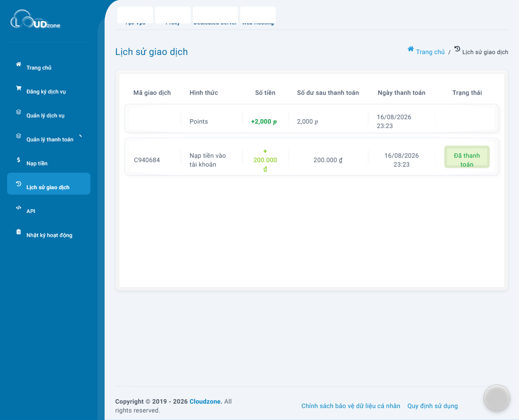Click the Trạng thái column header
The height and width of the screenshot is (420, 519).
click(467, 93)
